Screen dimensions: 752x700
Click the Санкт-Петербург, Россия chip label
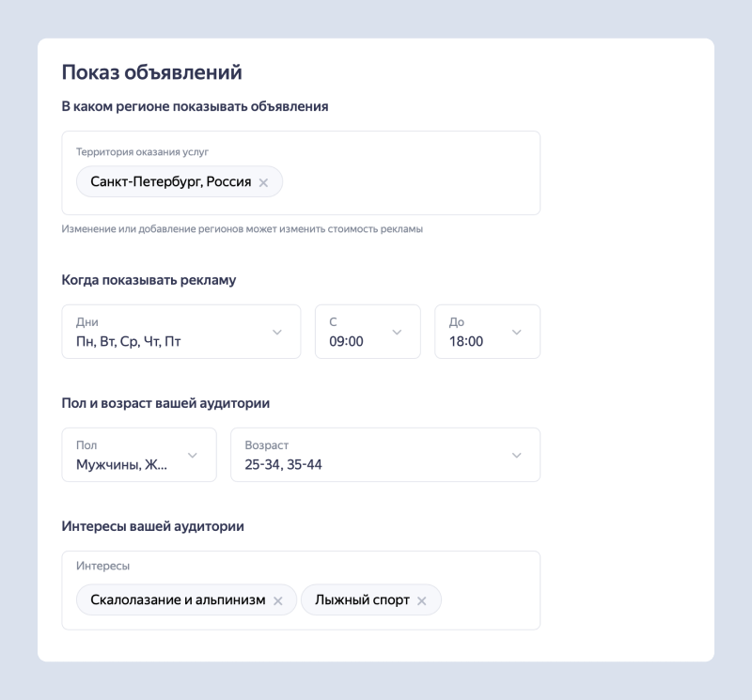coord(170,182)
